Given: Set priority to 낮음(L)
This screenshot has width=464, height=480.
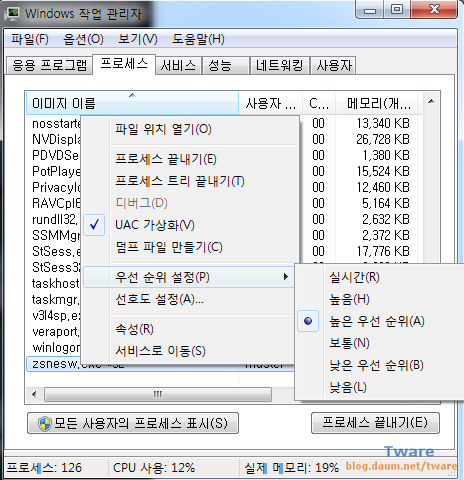Looking at the screenshot, I should click(x=348, y=387).
